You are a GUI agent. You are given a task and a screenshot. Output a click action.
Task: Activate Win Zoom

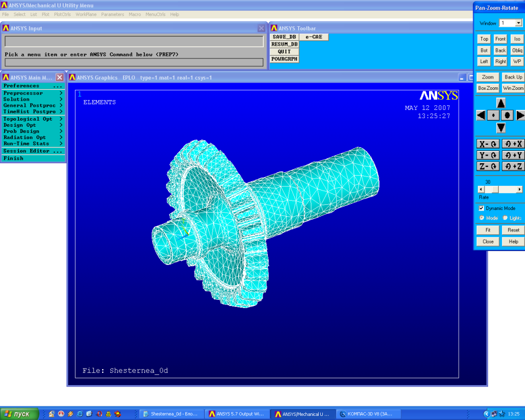click(x=513, y=88)
